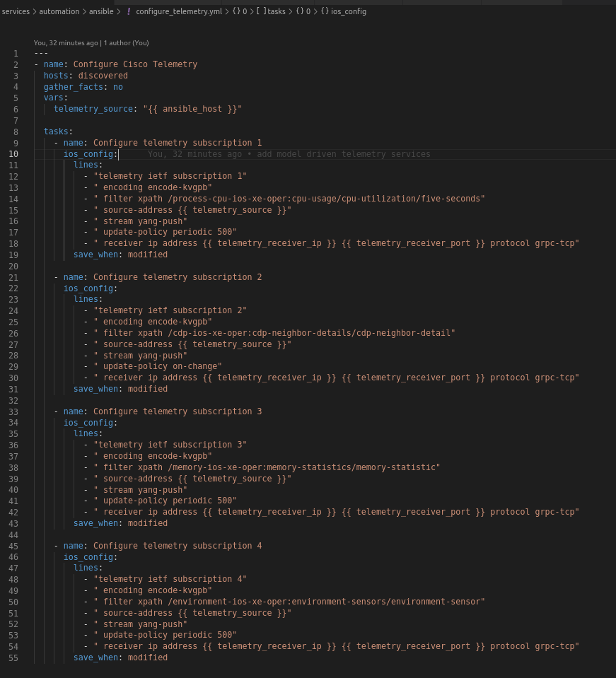Choose the tasks breadcrumb segment
The image size is (616, 678).
pos(277,11)
